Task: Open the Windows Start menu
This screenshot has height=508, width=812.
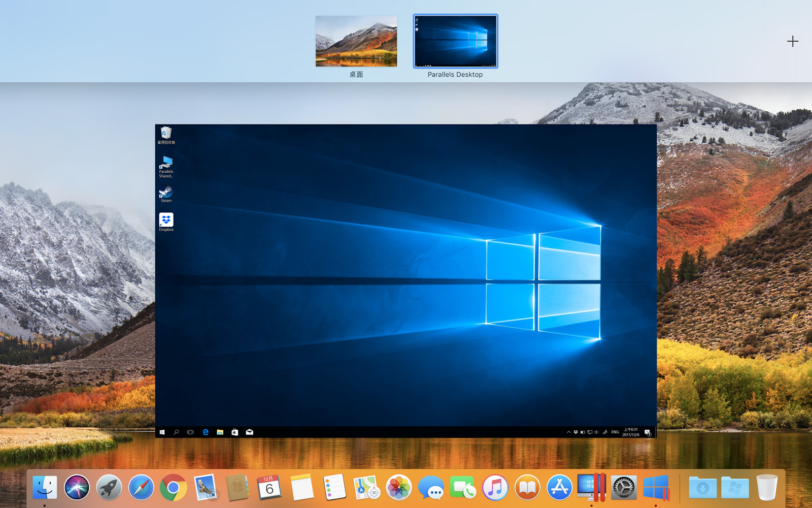Action: (x=162, y=432)
